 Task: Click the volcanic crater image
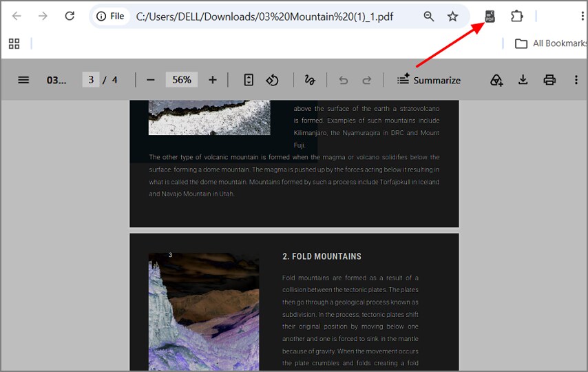click(x=209, y=118)
